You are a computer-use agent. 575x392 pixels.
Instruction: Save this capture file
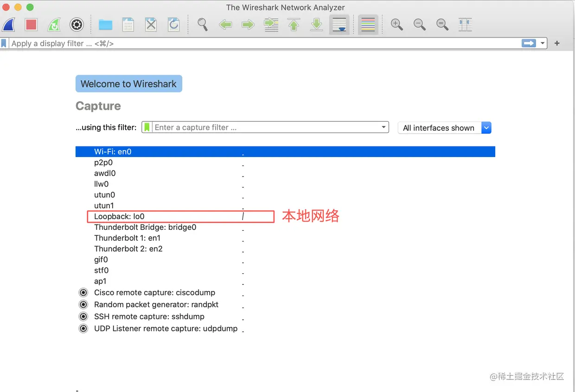point(128,25)
